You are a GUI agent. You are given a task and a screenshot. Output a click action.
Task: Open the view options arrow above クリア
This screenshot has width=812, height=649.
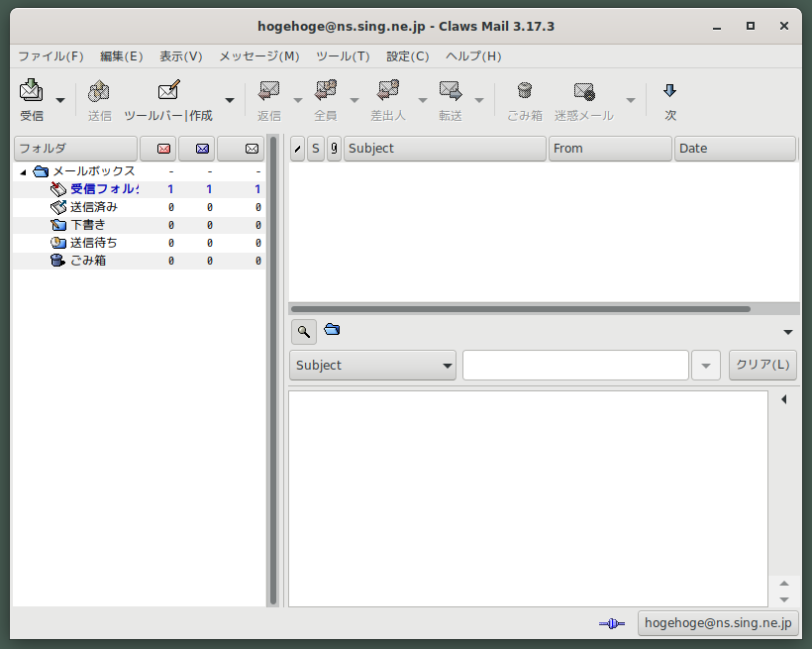coord(787,332)
